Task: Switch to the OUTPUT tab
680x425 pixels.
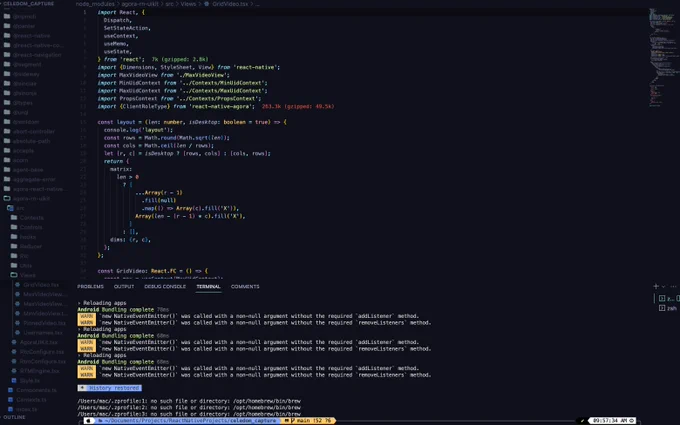Action: [x=124, y=287]
